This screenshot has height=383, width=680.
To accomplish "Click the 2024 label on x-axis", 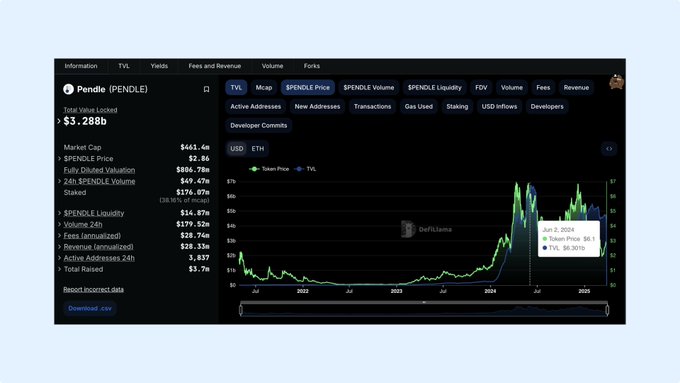I will pos(490,291).
